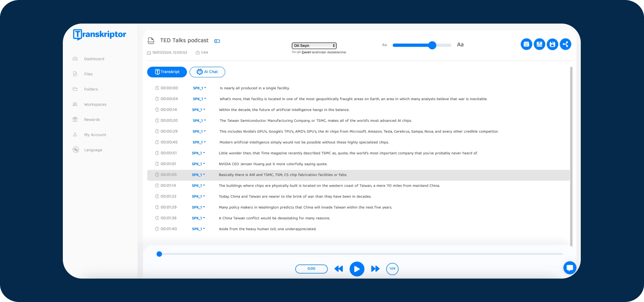Switch to the AI Chat tab
The height and width of the screenshot is (302, 644).
pyautogui.click(x=207, y=72)
